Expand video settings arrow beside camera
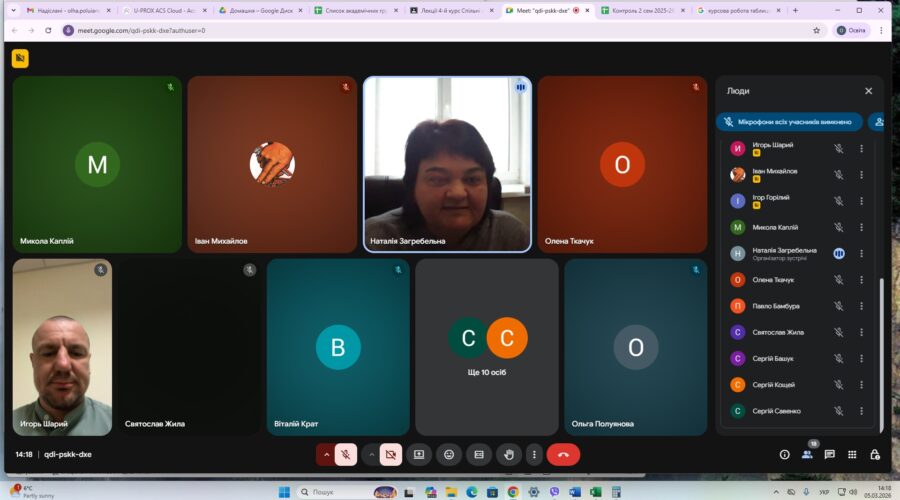Screen dimensions: 900x500 click(371, 454)
